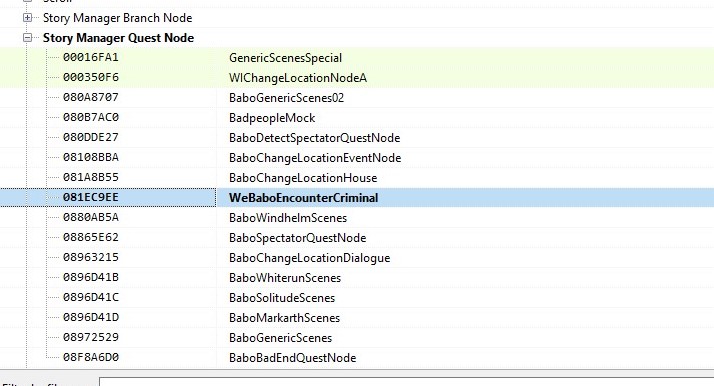Click the BaboChangeLocationDialogue editor ID

pos(310,258)
